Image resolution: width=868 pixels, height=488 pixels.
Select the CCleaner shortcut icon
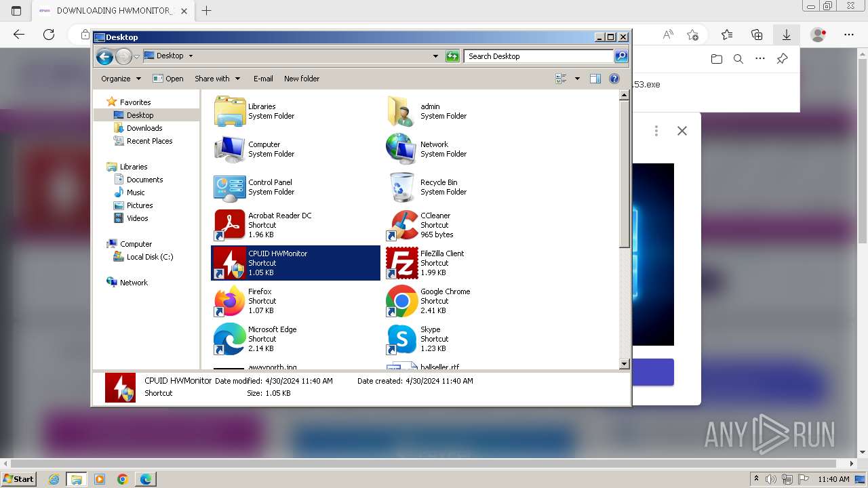pyautogui.click(x=401, y=225)
